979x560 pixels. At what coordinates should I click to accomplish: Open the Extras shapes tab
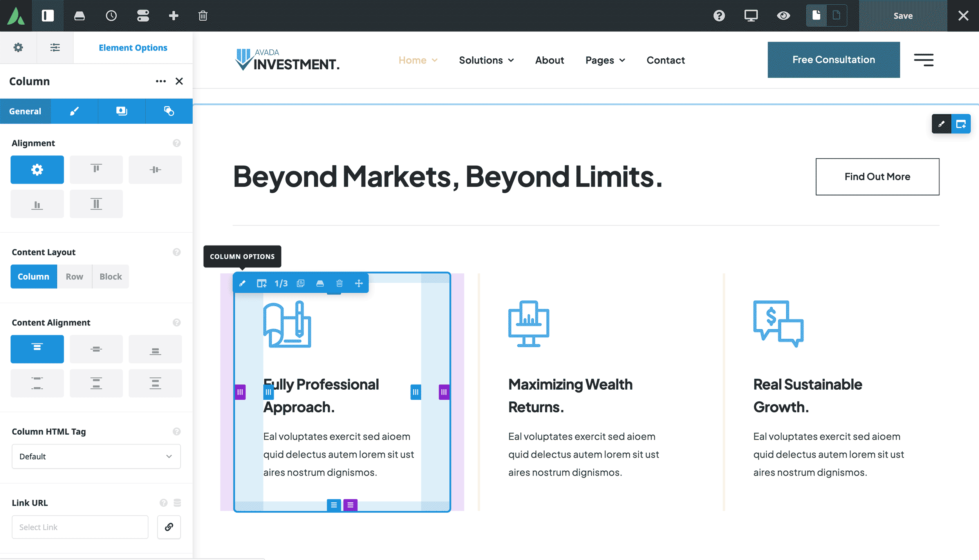tap(169, 111)
